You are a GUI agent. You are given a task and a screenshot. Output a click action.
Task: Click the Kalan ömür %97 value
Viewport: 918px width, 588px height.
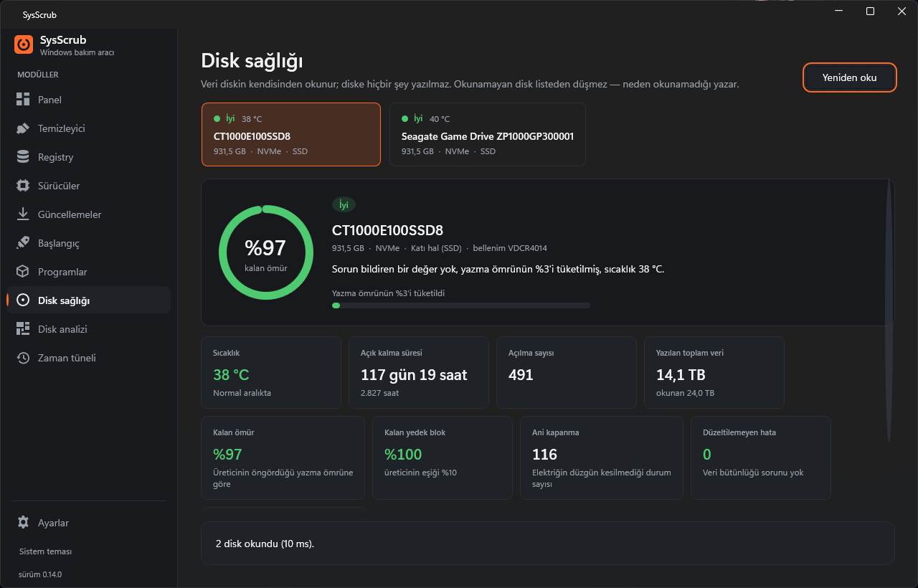[x=227, y=454]
